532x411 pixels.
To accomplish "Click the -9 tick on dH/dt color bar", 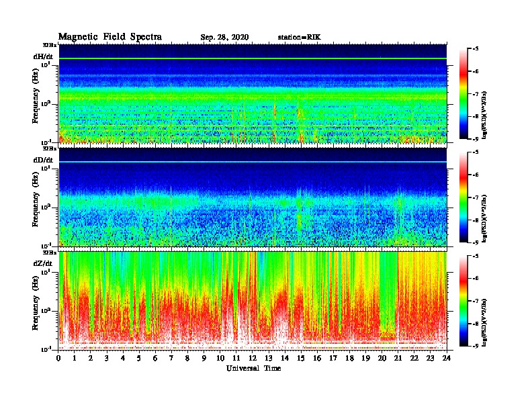I will coord(476,139).
